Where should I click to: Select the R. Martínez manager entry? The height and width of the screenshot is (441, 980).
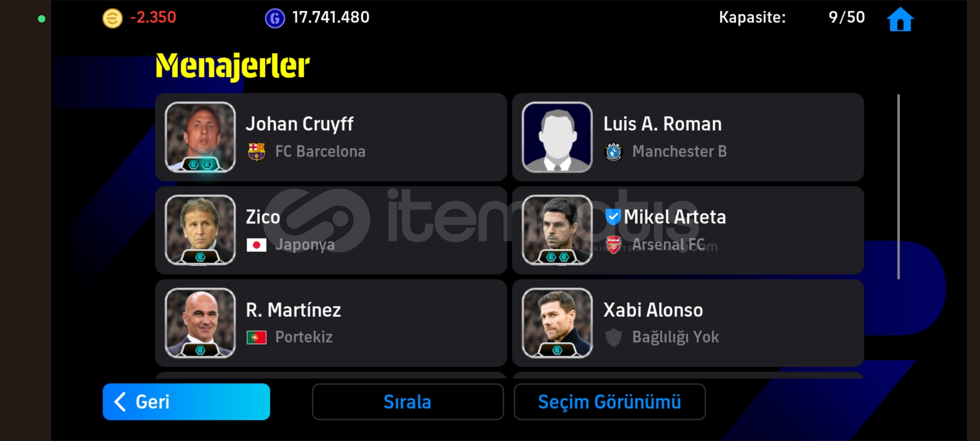331,323
